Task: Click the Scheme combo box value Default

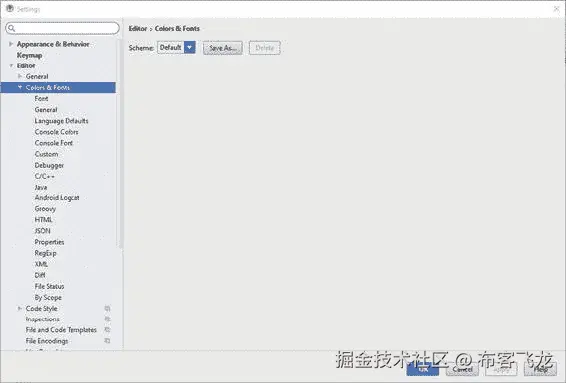Action: tap(170, 48)
